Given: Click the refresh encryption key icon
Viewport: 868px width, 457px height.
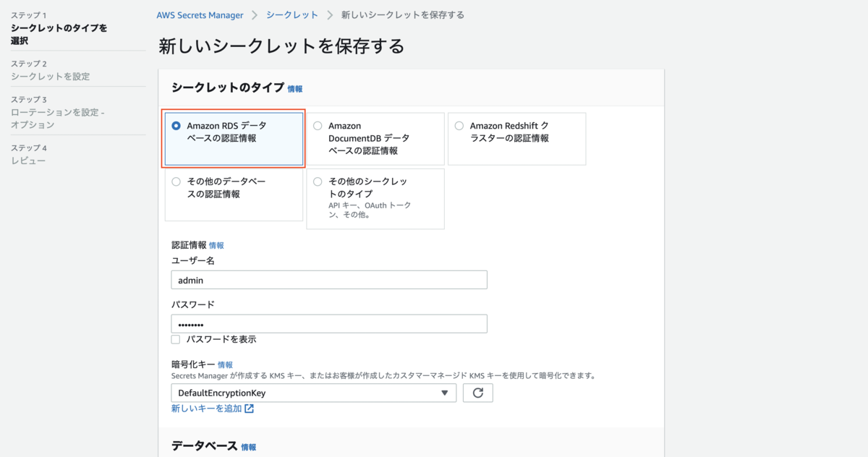Looking at the screenshot, I should [477, 393].
